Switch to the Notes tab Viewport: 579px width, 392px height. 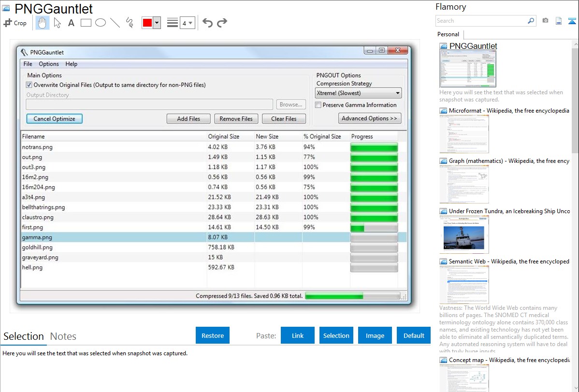tap(63, 336)
